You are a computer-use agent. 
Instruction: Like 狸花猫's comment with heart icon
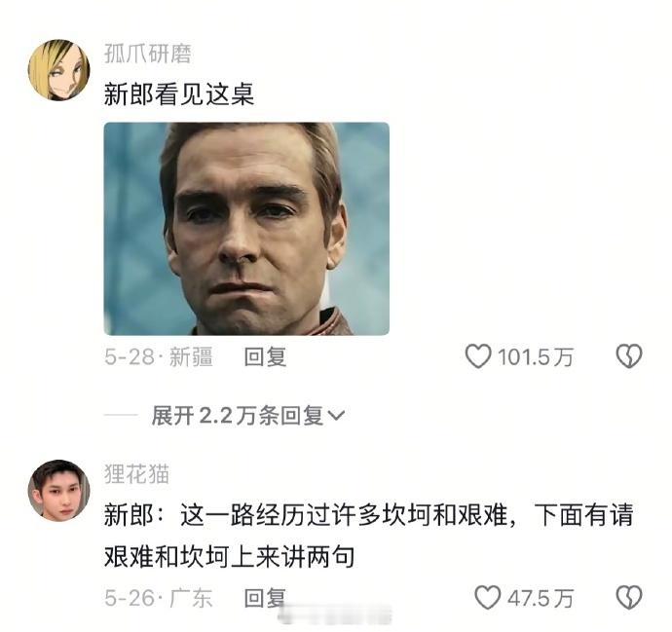click(487, 597)
